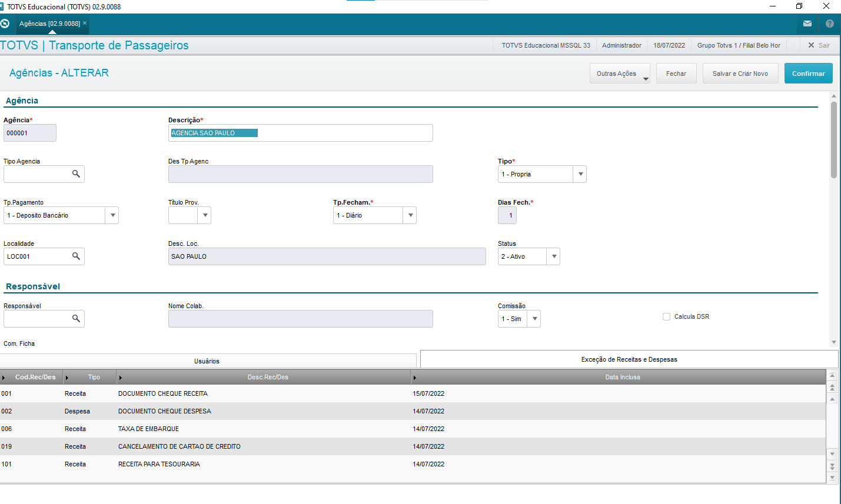Open lookup search for Tipo Agencia field
The width and height of the screenshot is (841, 504).
76,174
